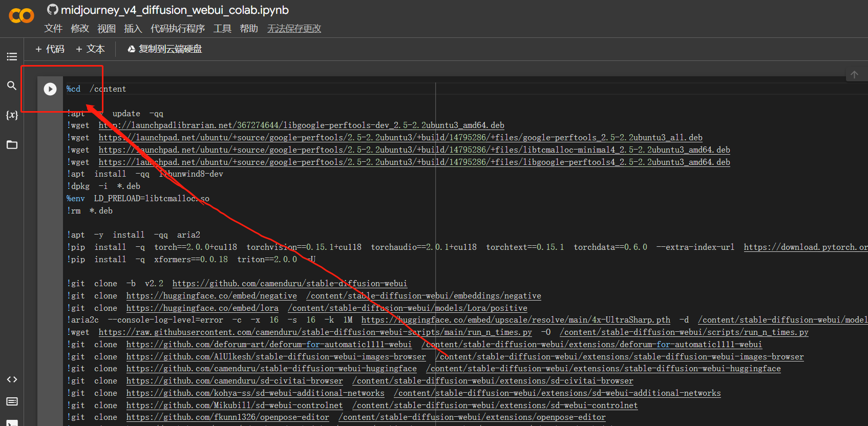Viewport: 868px width, 426px height.
Task: Click the !dpkg -i *.deb line
Action: [x=103, y=186]
